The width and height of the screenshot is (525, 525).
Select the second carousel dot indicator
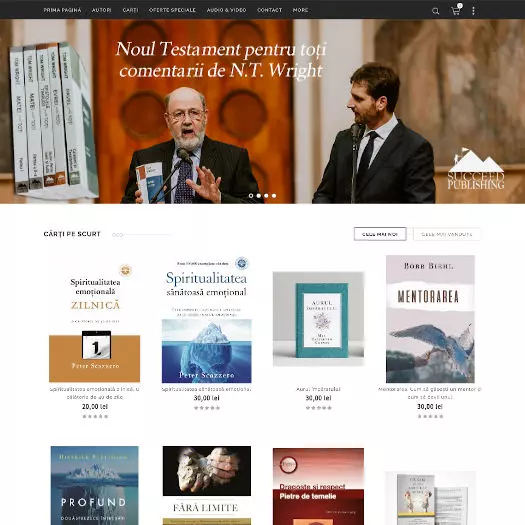click(x=259, y=196)
